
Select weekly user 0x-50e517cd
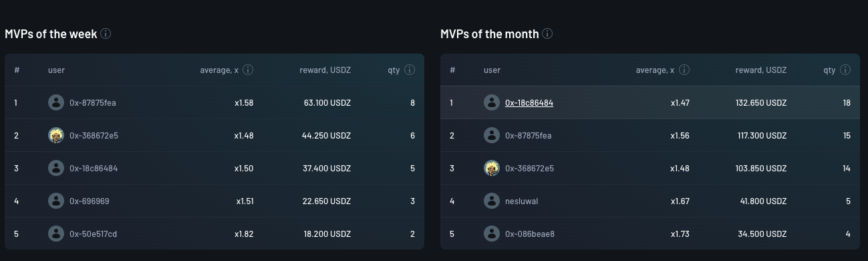(x=94, y=234)
